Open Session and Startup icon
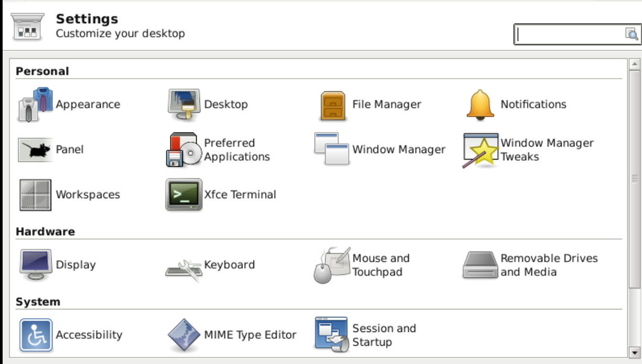The image size is (642, 364). pos(331,334)
